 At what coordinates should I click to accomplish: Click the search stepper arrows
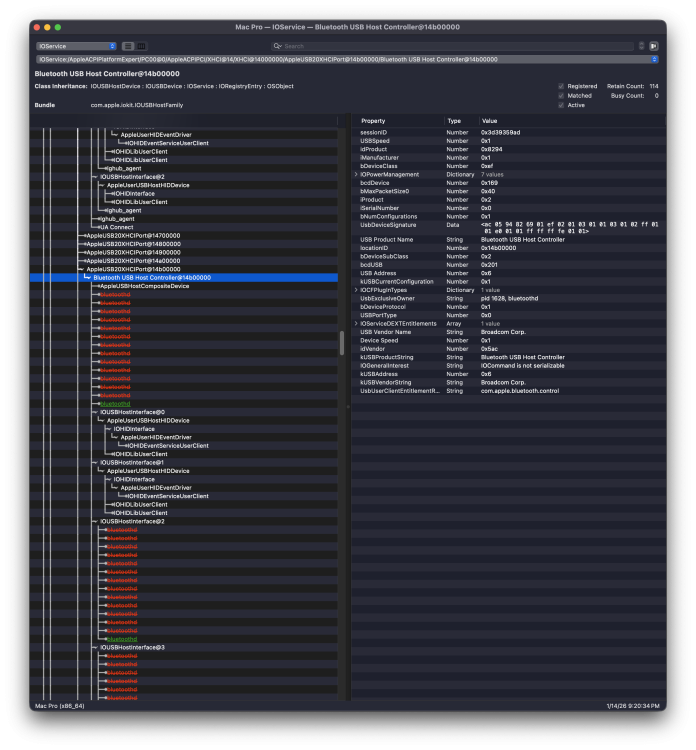641,46
